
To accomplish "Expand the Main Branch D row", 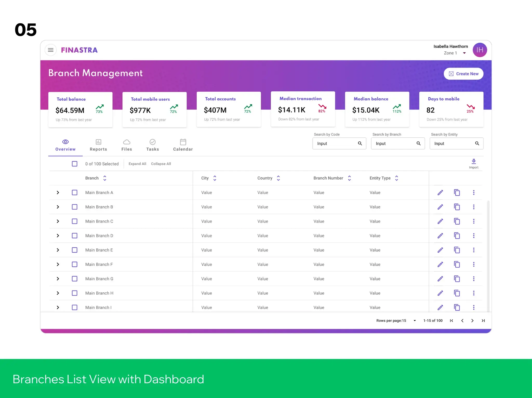I will coord(58,236).
